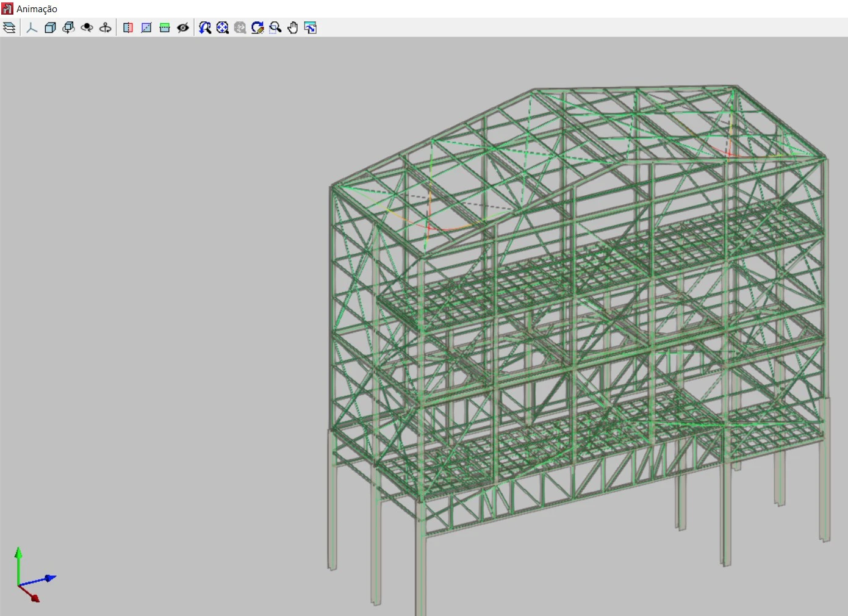Activate the pan hand tool
Viewport: 848px width, 616px height.
click(293, 27)
